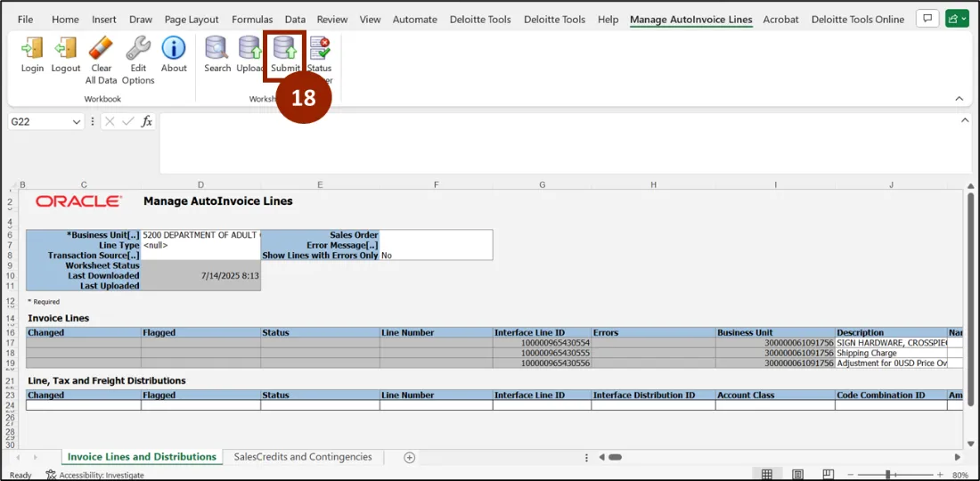Viewport: 980px width, 481px height.
Task: Open the Formulas ribbon tab
Action: pyautogui.click(x=252, y=20)
